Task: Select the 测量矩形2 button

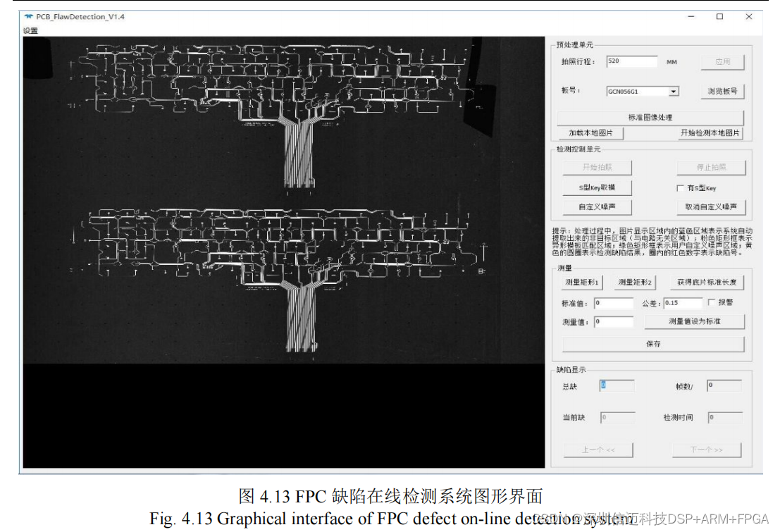Action: coord(635,283)
